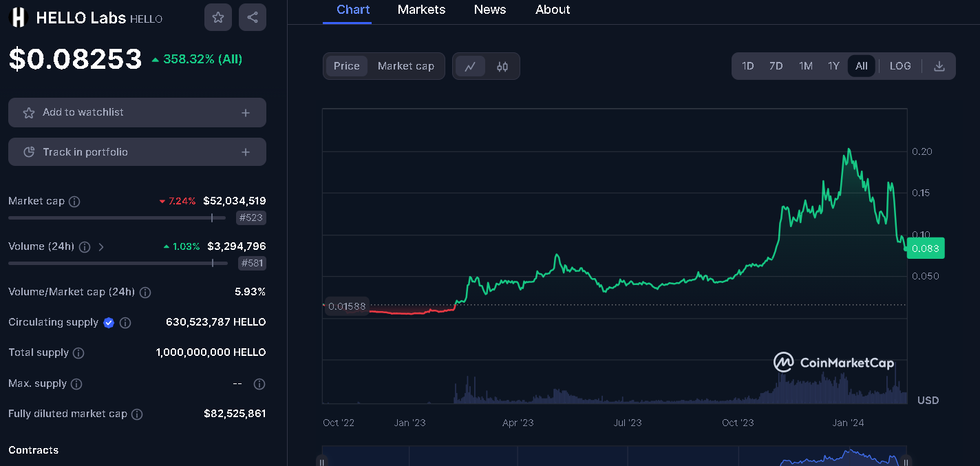Open the share options icon
980x466 pixels.
click(253, 17)
